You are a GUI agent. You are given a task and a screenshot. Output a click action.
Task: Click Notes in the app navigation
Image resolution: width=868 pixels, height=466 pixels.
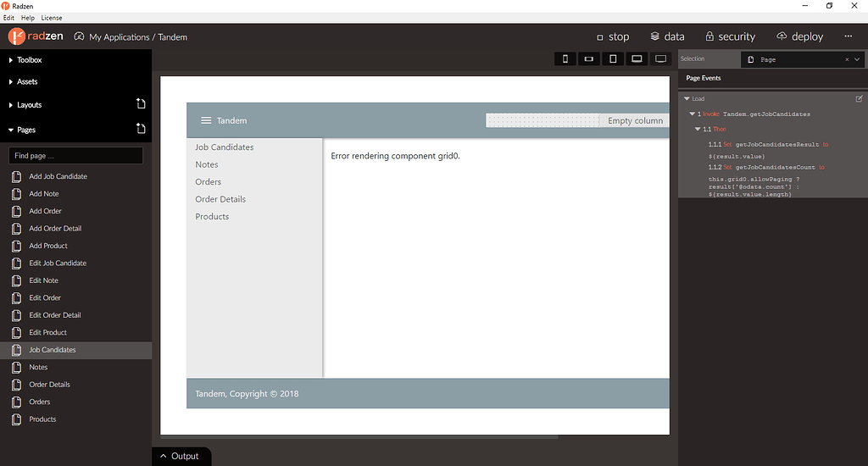(207, 164)
